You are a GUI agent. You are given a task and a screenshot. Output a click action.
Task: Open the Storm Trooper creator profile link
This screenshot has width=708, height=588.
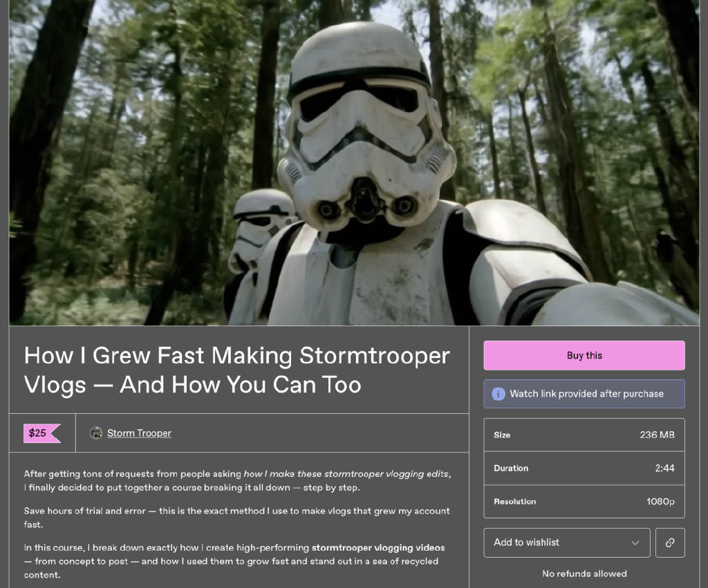(139, 433)
